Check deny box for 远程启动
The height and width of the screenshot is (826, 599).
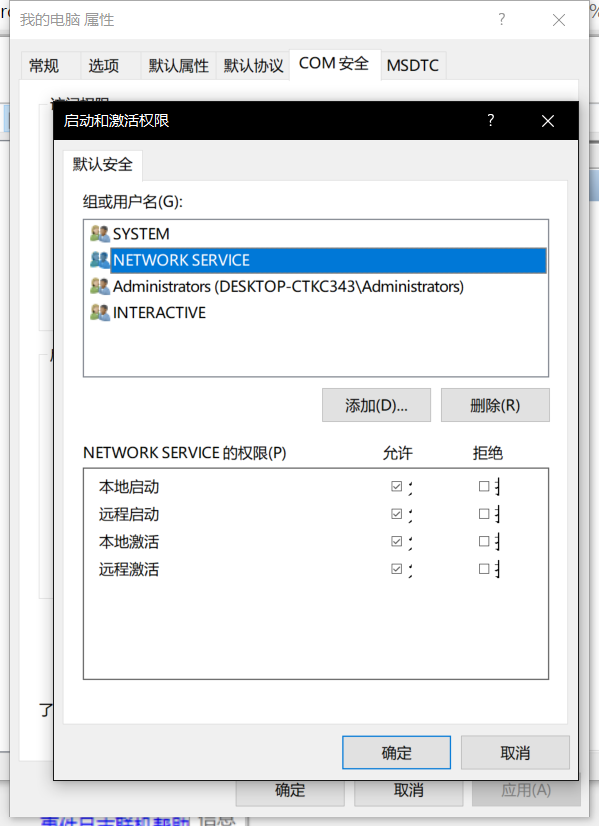[484, 514]
